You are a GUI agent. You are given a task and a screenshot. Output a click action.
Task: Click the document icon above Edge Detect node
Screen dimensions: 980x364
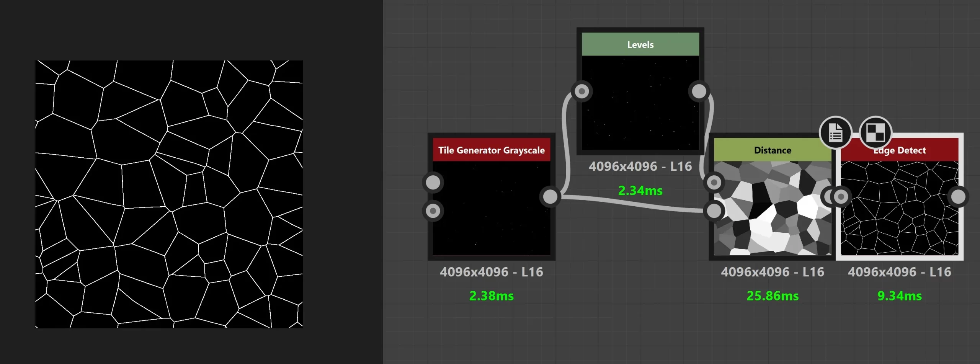(835, 133)
